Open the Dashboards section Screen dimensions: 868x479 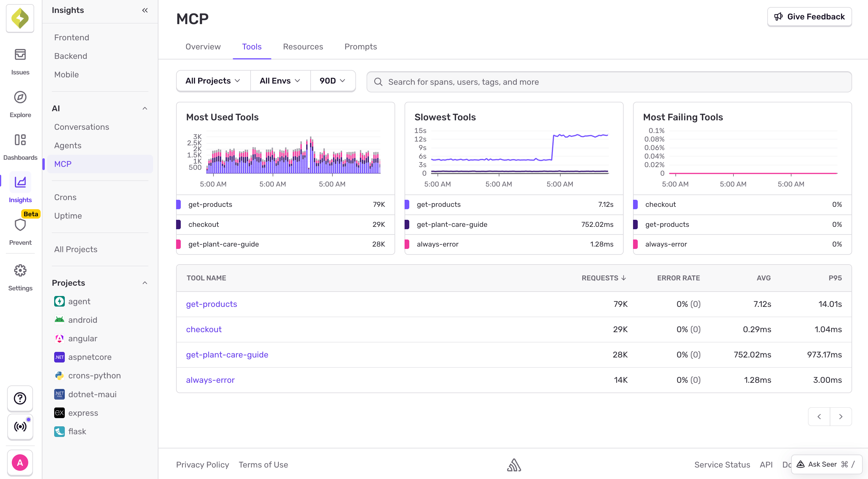tap(20, 145)
